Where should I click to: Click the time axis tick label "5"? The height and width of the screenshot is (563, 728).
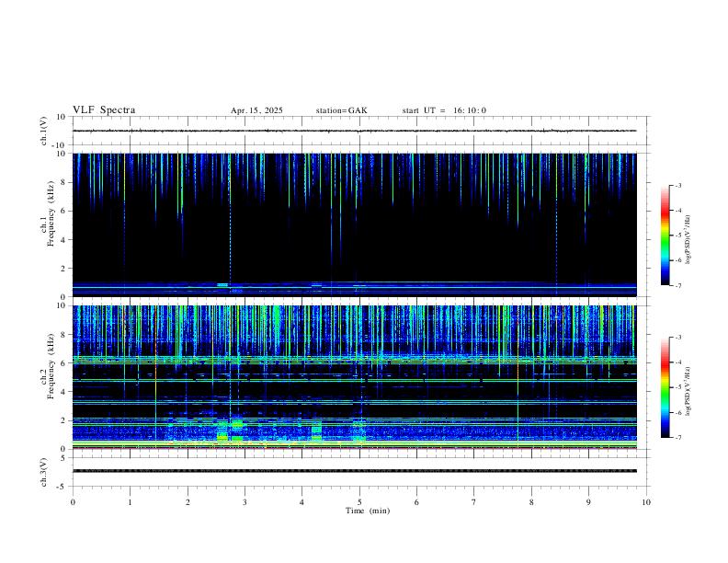pos(359,502)
